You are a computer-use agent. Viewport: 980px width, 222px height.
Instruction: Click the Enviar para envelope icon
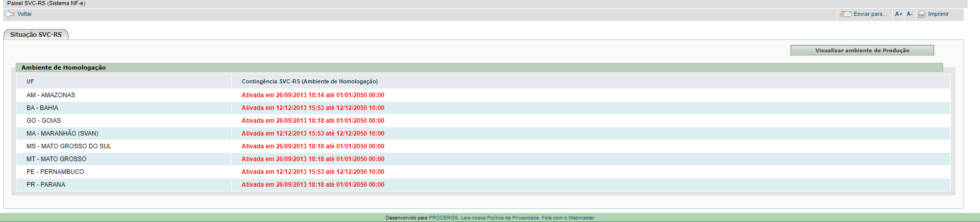pos(845,14)
